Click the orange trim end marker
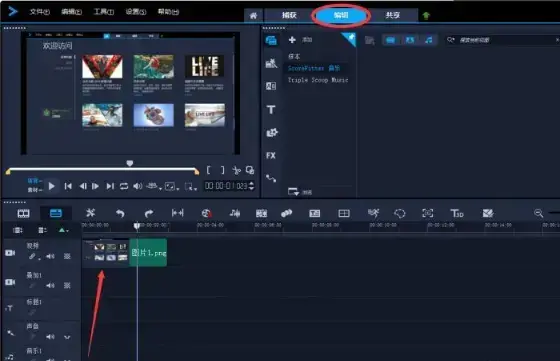Viewport: 560px width, 361px height. (x=196, y=172)
